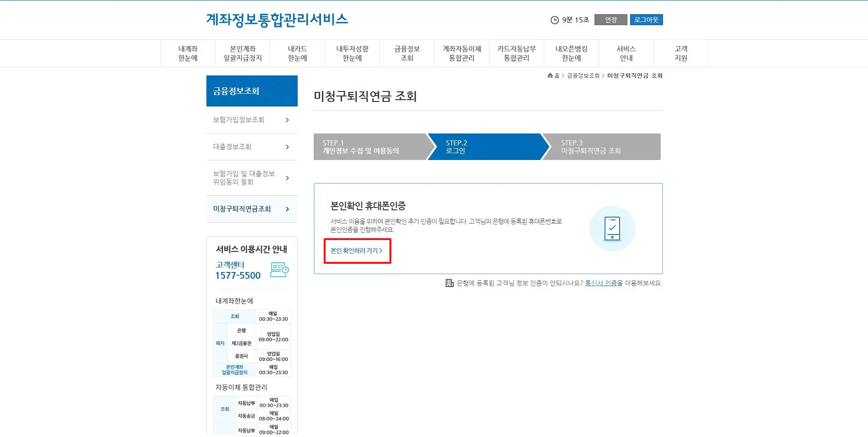The image size is (868, 437).
Task: Extend the session with 연장 button
Action: pyautogui.click(x=610, y=20)
